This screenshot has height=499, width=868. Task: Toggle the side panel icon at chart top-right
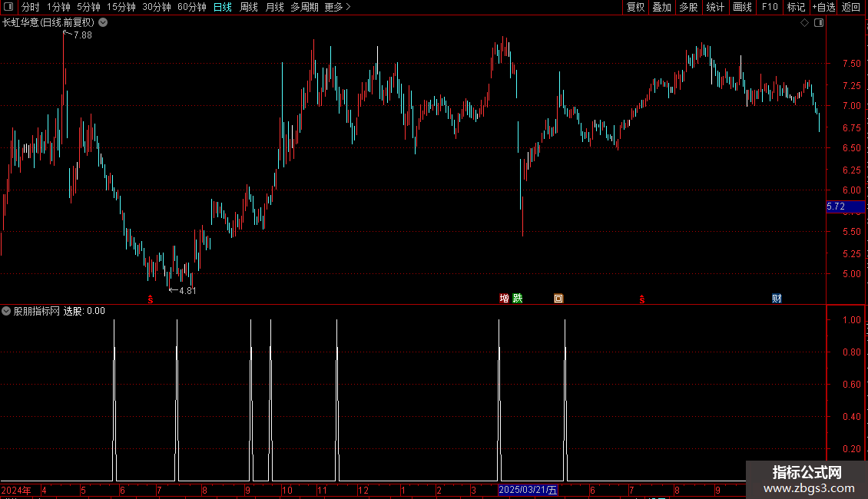tap(819, 23)
